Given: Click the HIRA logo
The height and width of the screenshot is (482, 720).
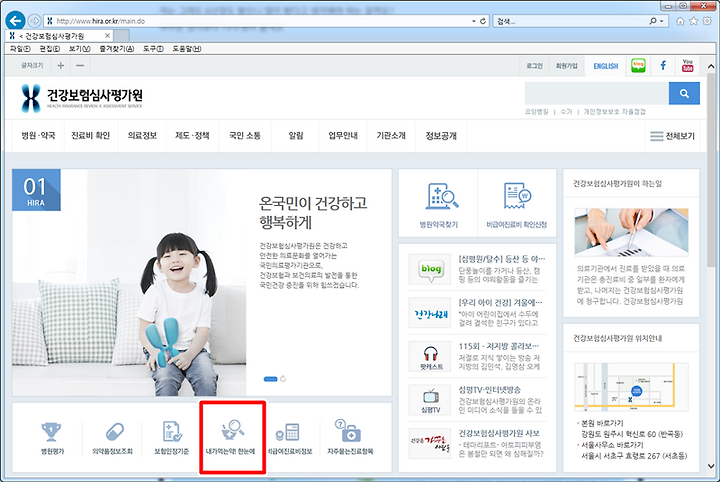Looking at the screenshot, I should pos(82,98).
